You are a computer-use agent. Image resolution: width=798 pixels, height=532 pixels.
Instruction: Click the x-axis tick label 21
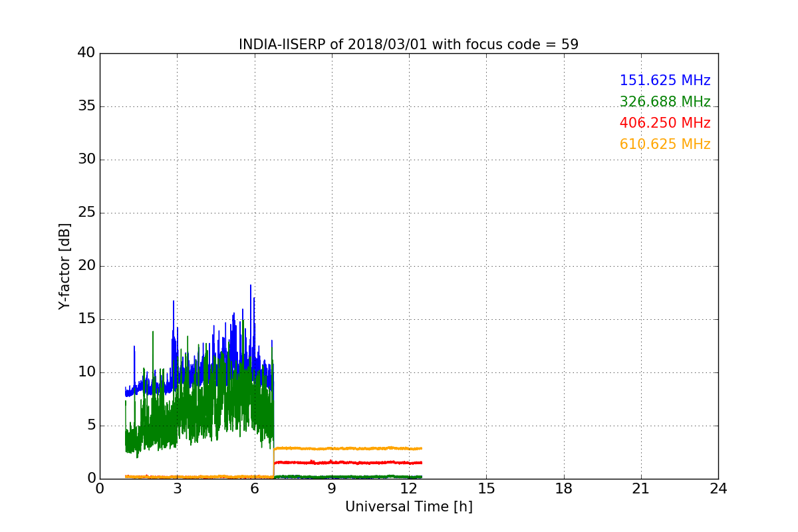click(x=641, y=489)
